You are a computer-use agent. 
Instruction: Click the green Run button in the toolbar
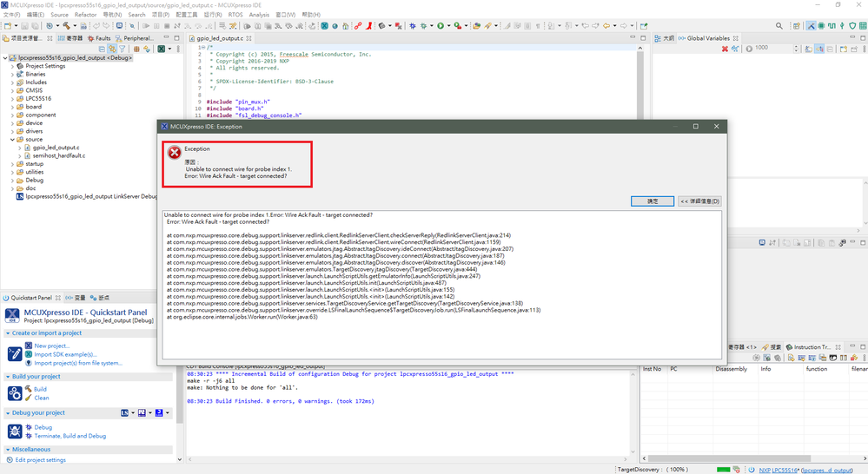[441, 25]
